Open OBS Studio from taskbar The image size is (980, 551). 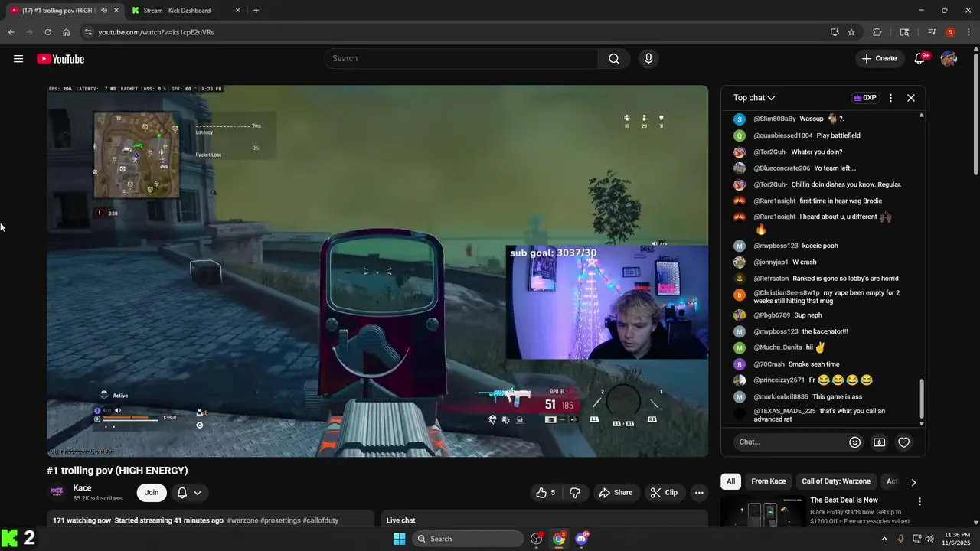(537, 539)
